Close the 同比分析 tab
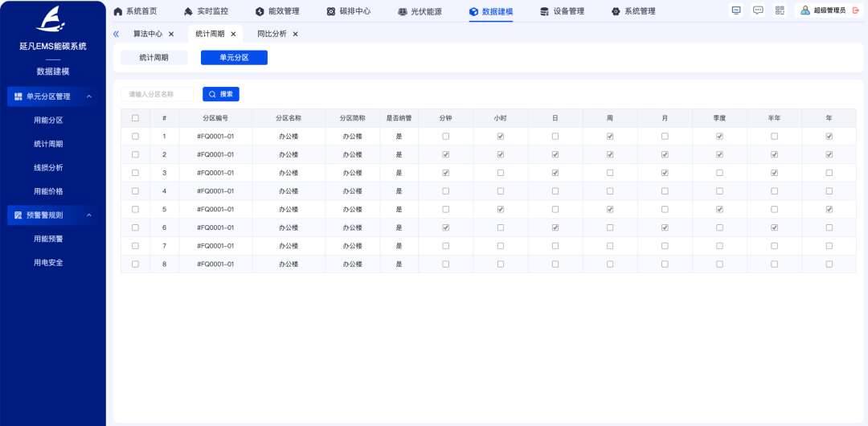 (295, 34)
